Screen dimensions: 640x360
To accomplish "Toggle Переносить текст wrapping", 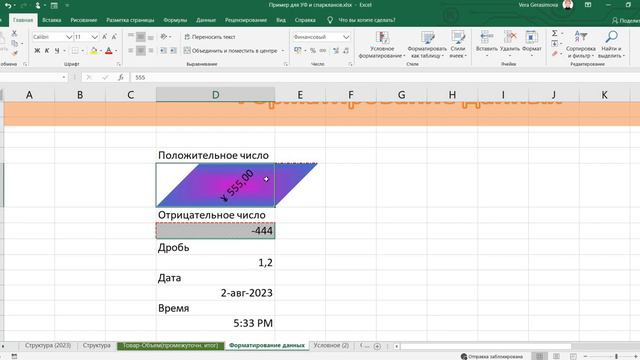I will [210, 37].
